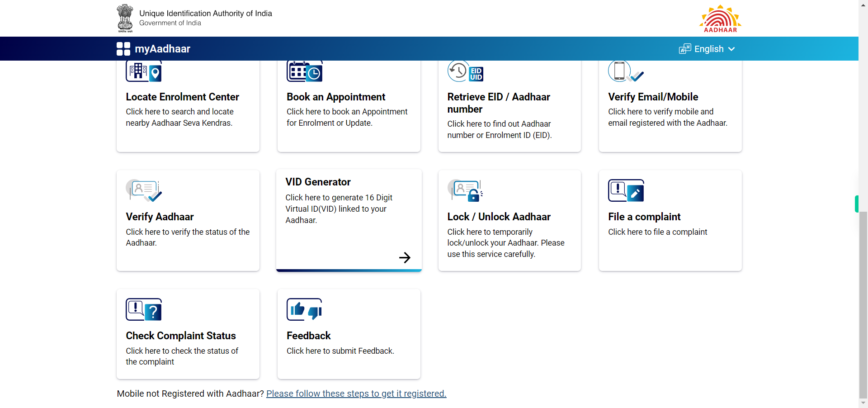Click the Government of India emblem
The width and height of the screenshot is (868, 408).
(125, 18)
